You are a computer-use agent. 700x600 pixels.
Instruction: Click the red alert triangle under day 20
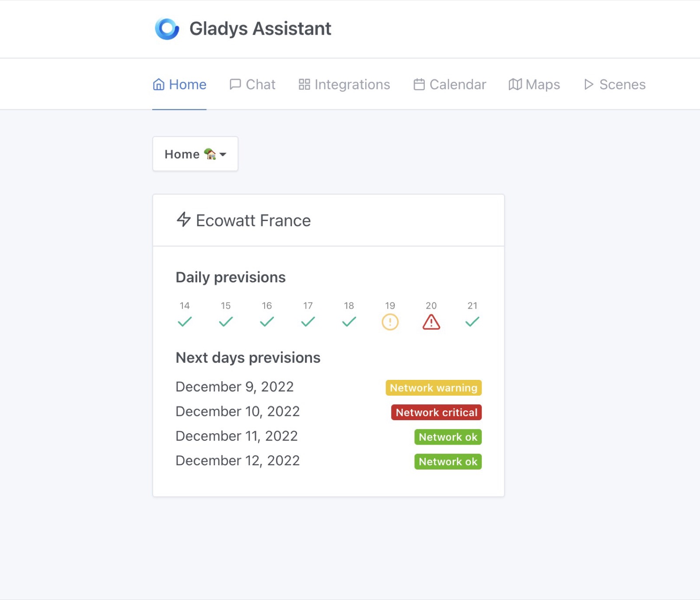[x=431, y=322]
